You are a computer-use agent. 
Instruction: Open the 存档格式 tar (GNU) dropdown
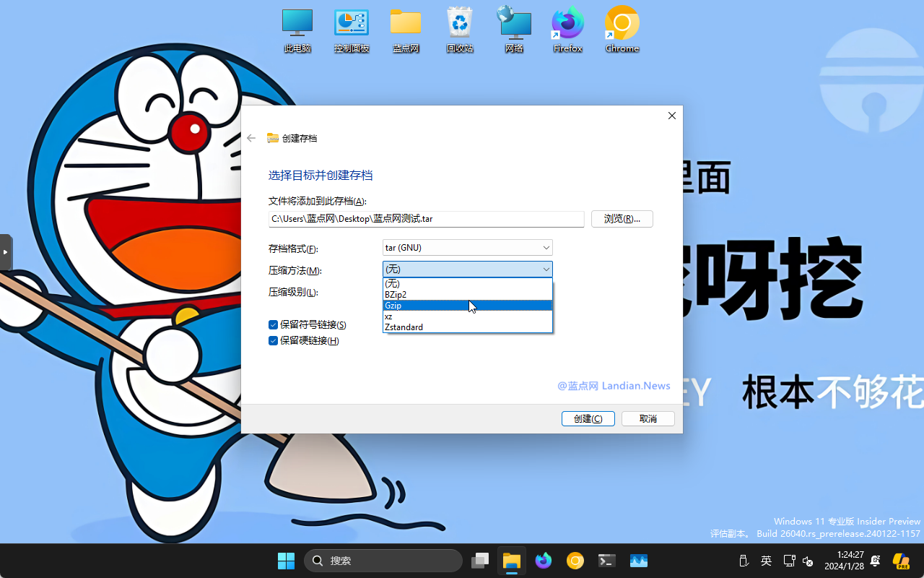coord(468,248)
